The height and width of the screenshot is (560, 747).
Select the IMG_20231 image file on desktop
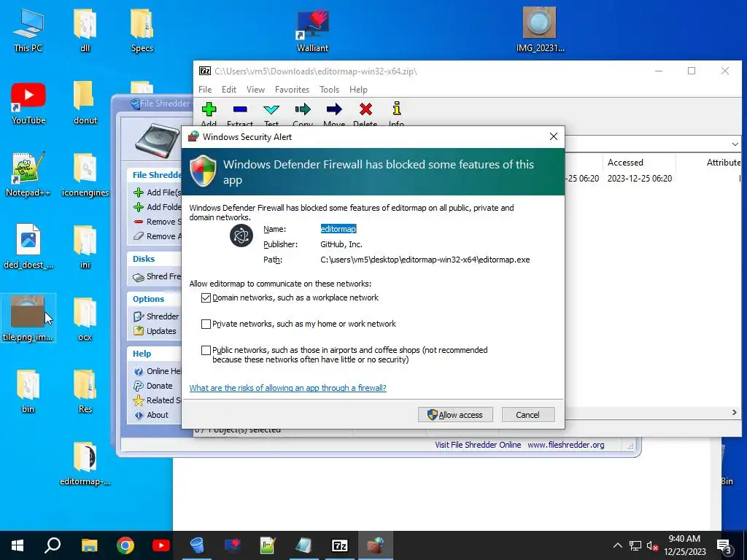pyautogui.click(x=540, y=29)
